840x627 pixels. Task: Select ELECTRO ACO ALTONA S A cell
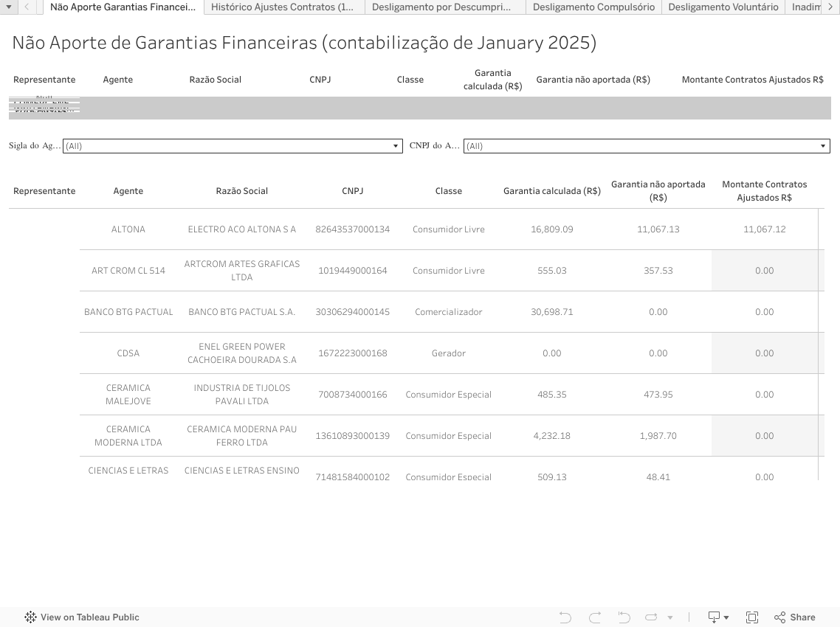(x=241, y=229)
